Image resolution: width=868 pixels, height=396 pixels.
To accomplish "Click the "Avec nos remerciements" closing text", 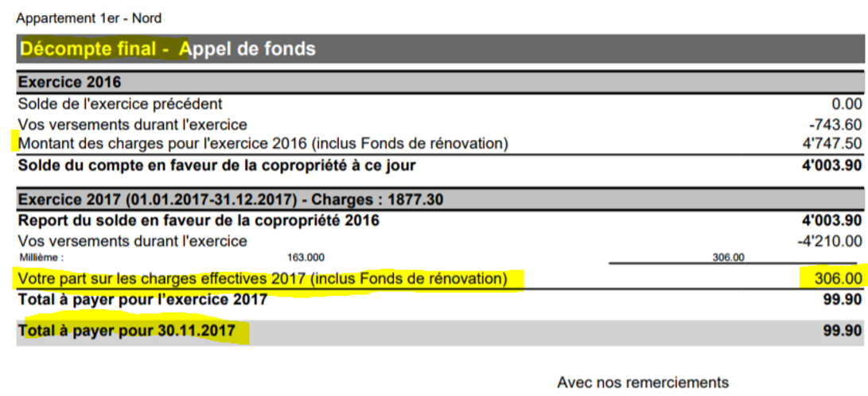I will (642, 382).
